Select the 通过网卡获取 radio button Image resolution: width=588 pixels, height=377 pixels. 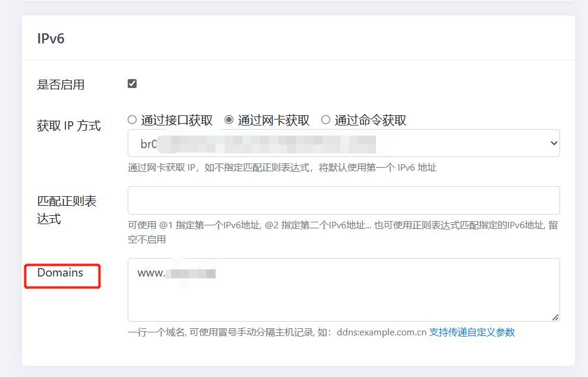tap(229, 119)
